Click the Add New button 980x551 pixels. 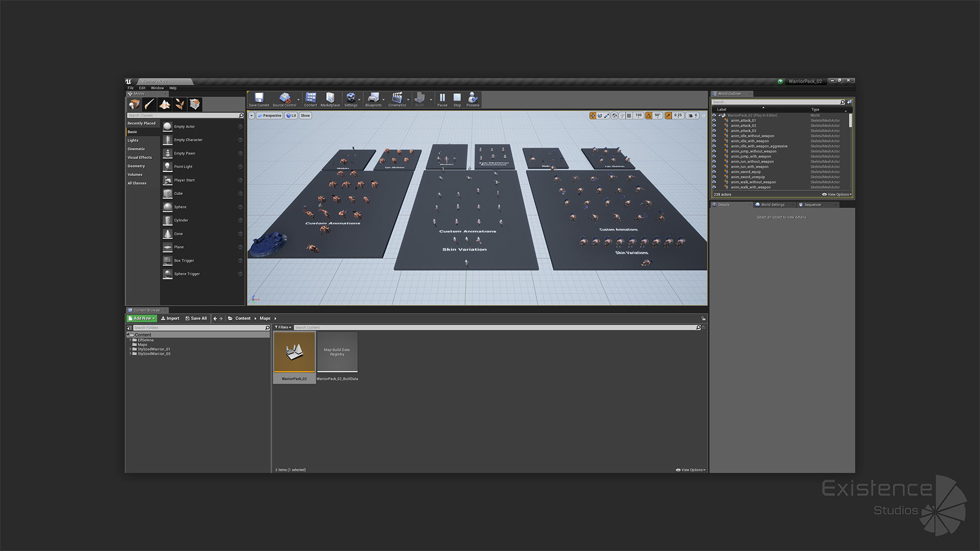click(142, 318)
